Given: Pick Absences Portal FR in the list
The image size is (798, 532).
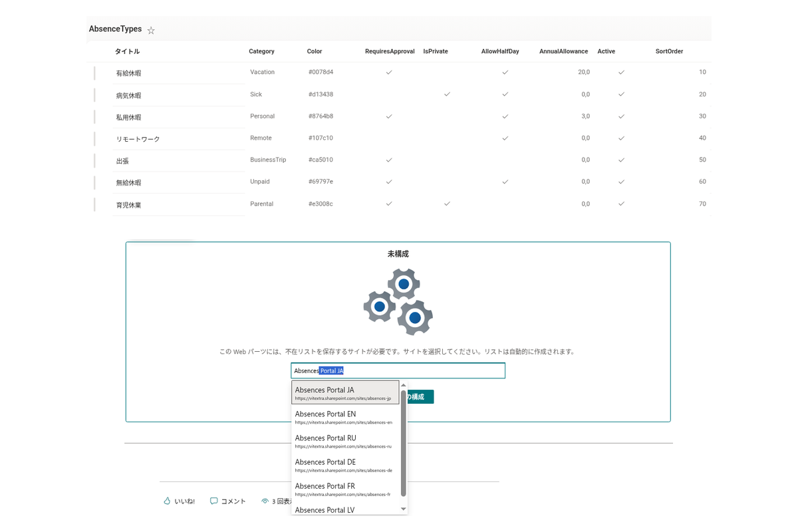Looking at the screenshot, I should click(x=345, y=488).
